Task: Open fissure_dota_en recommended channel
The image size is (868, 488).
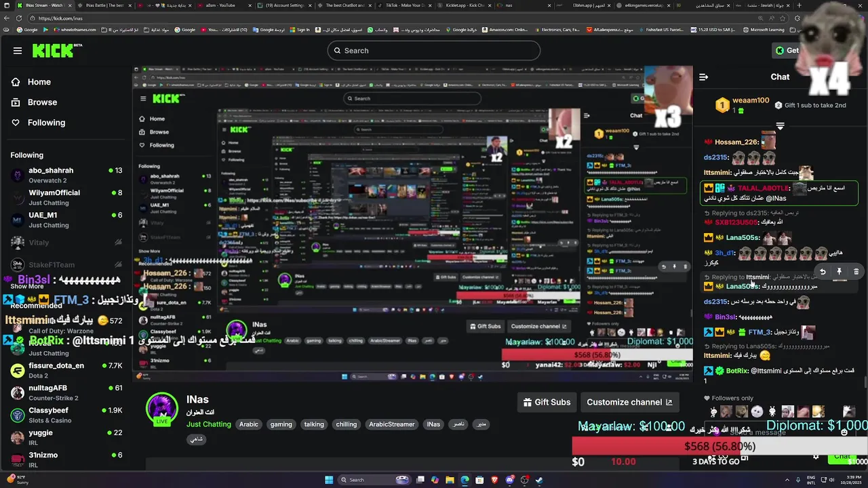Action: 66,370
